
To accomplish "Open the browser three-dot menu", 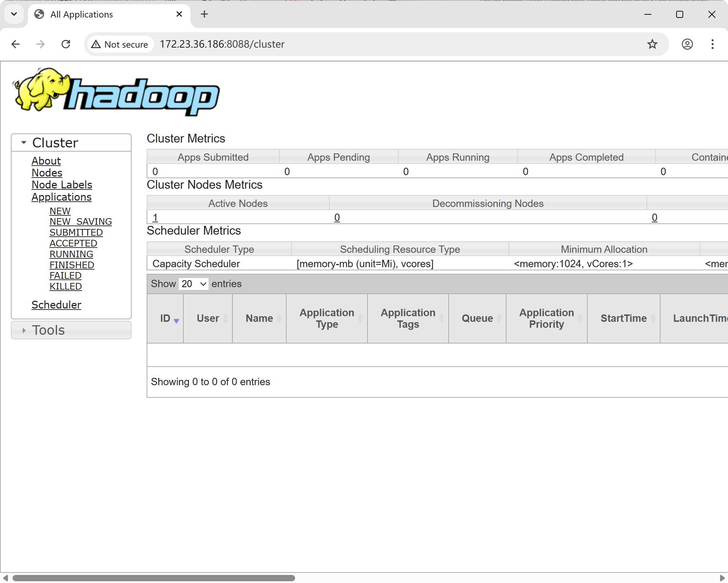I will point(712,44).
